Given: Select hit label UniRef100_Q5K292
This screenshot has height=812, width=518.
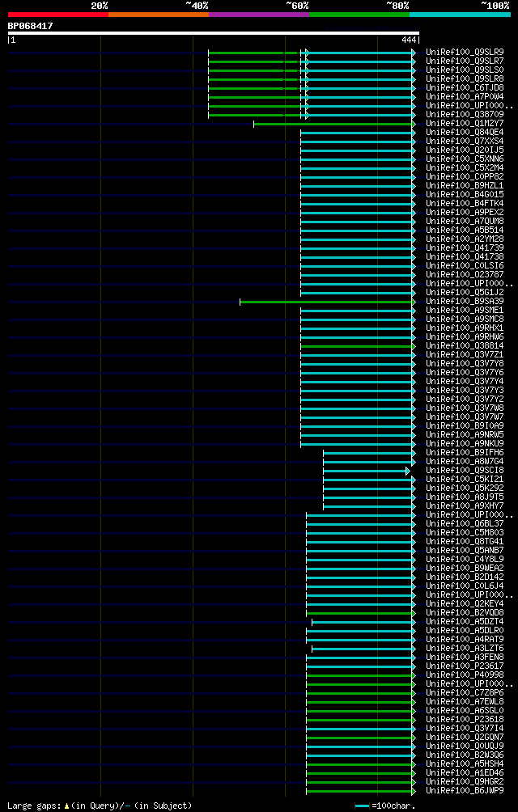Looking at the screenshot, I should (x=465, y=488).
